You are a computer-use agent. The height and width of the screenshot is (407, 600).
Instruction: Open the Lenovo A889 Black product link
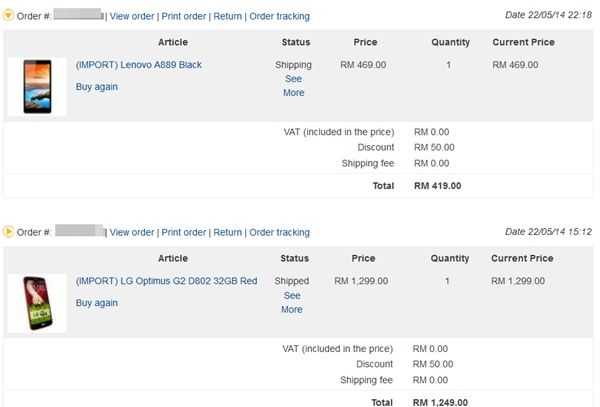[139, 65]
